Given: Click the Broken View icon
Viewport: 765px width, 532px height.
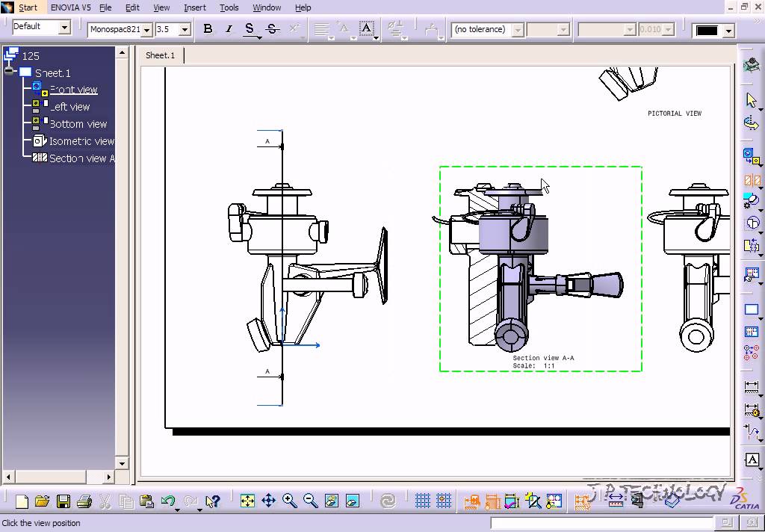Looking at the screenshot, I should click(x=752, y=245).
